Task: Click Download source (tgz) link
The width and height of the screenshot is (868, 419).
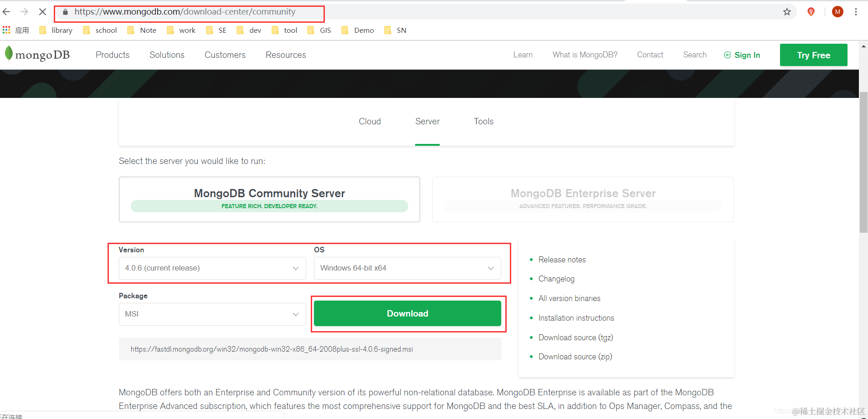Action: pos(575,337)
